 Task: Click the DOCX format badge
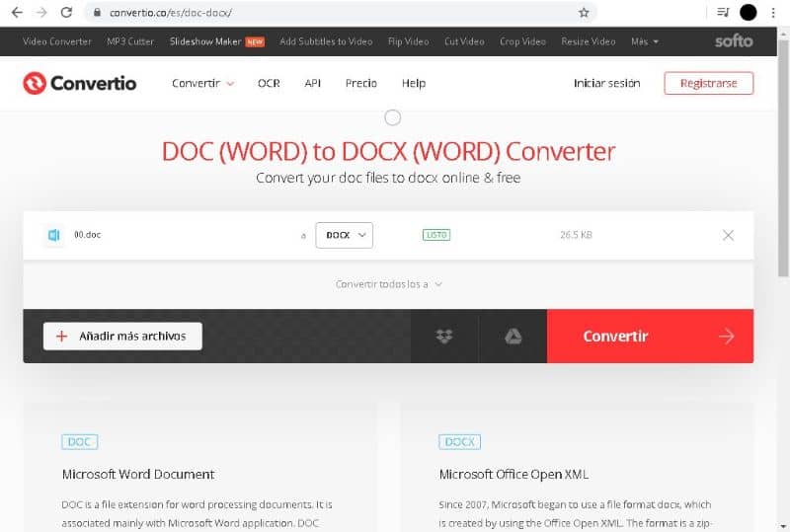(459, 442)
